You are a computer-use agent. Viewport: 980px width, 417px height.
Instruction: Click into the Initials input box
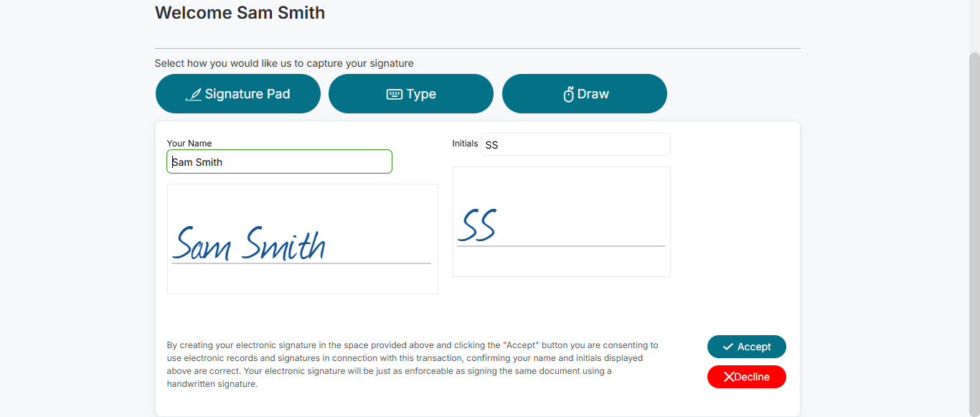(575, 144)
